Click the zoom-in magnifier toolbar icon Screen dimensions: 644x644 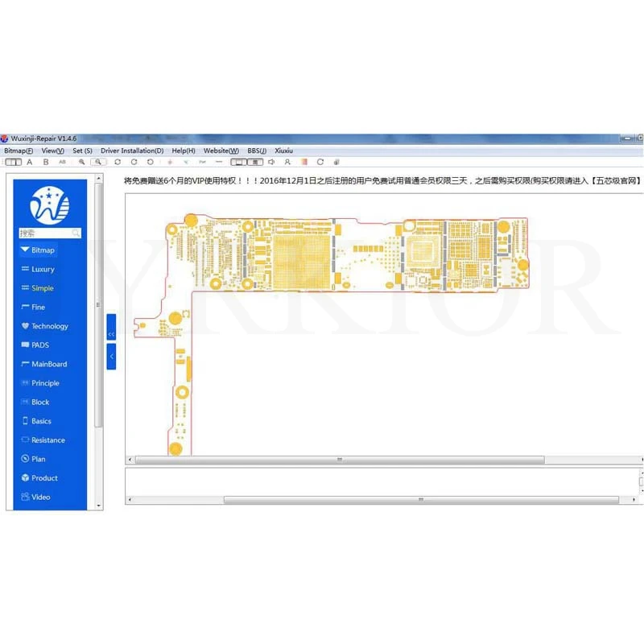(x=82, y=163)
